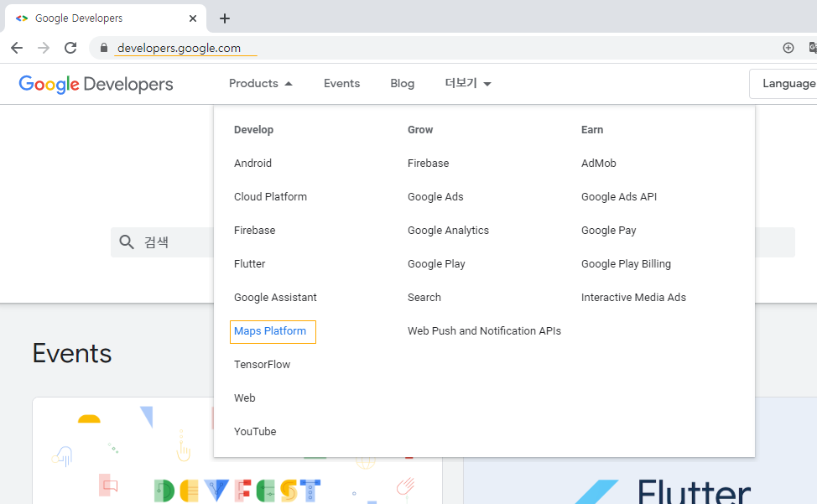Reload the page with the refresh icon
817x504 pixels.
[x=70, y=48]
